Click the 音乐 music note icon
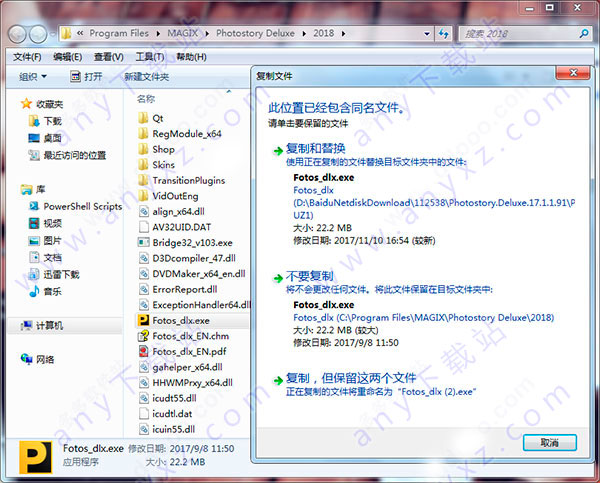Screen dimensions: 600x483 click(34, 291)
